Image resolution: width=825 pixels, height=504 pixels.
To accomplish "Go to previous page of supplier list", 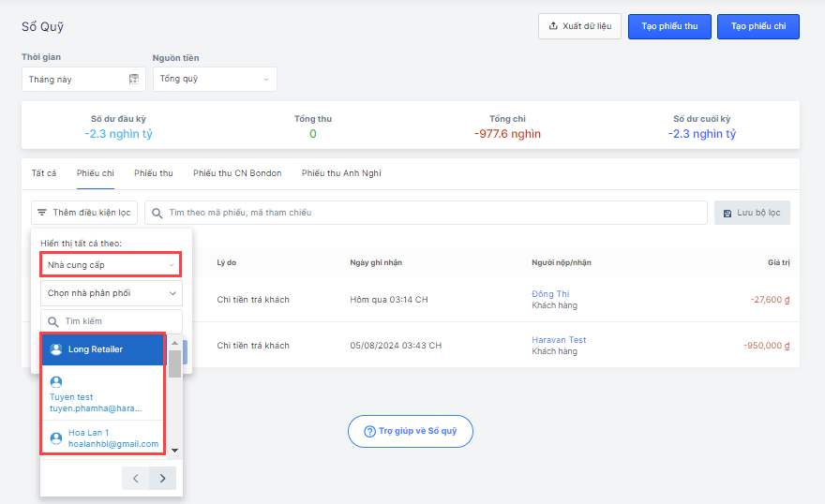I will (136, 479).
